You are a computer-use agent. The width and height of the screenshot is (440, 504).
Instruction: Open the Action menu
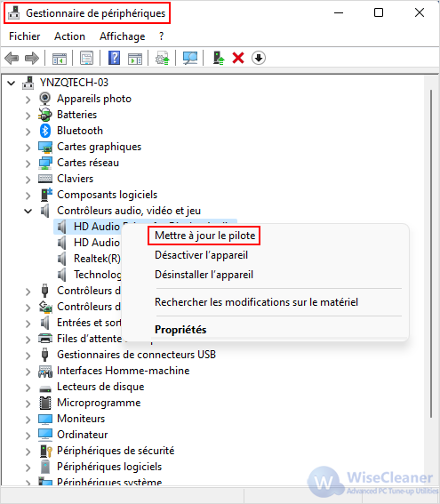69,36
